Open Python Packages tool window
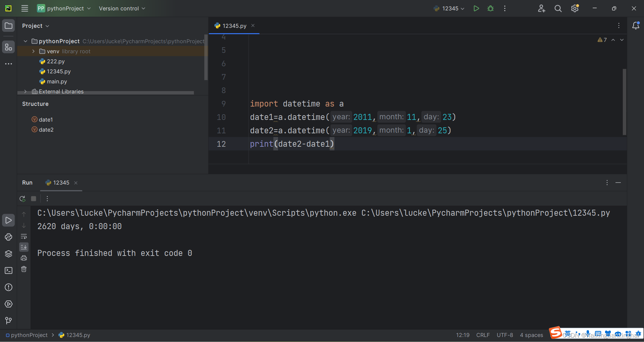 (8, 254)
